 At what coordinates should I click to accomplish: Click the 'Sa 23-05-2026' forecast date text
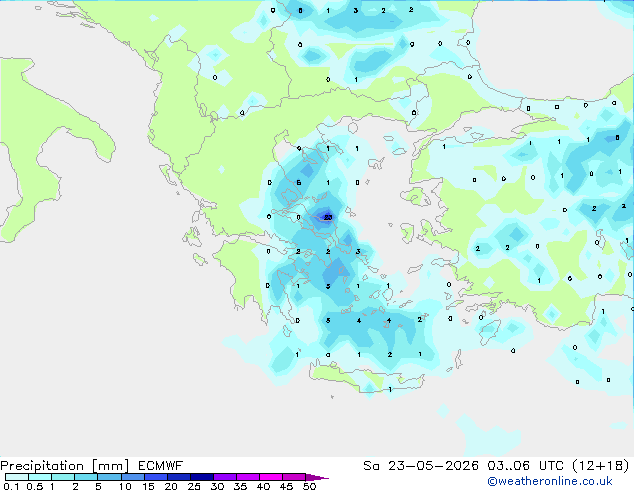(421, 466)
